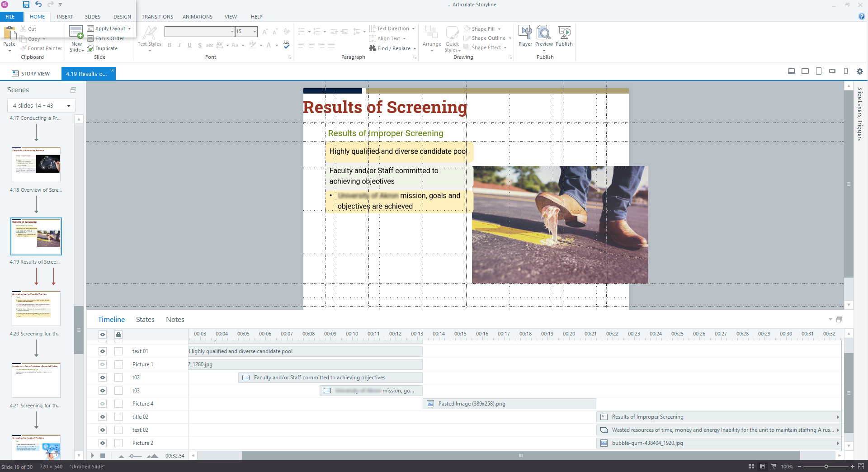Switch to the INSERT ribbon tab
868x472 pixels.
click(65, 17)
